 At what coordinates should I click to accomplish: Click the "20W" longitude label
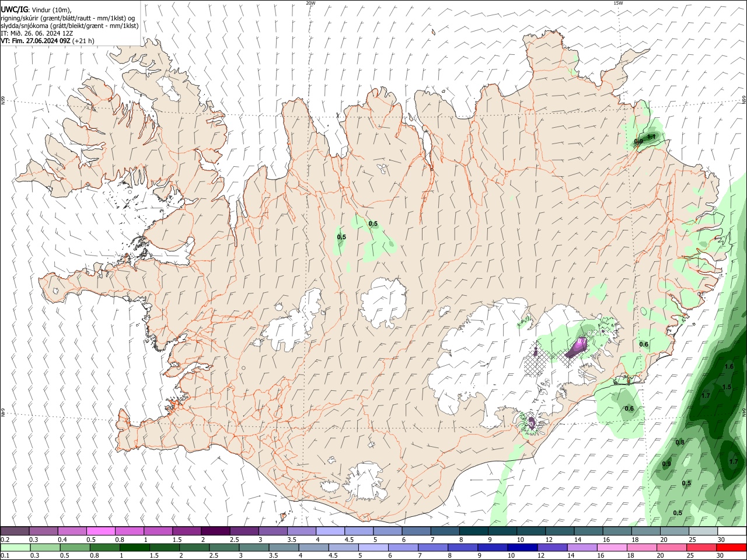[x=310, y=3]
